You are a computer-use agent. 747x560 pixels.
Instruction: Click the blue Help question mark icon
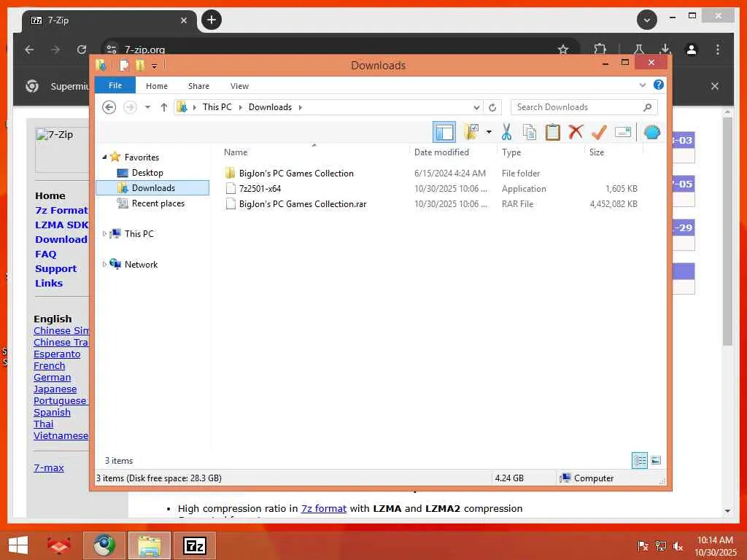(659, 85)
